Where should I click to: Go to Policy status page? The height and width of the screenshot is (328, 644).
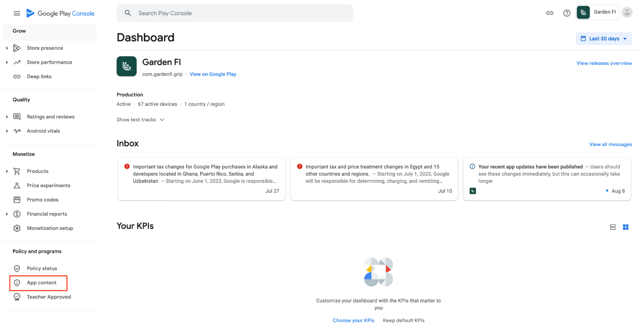[42, 268]
